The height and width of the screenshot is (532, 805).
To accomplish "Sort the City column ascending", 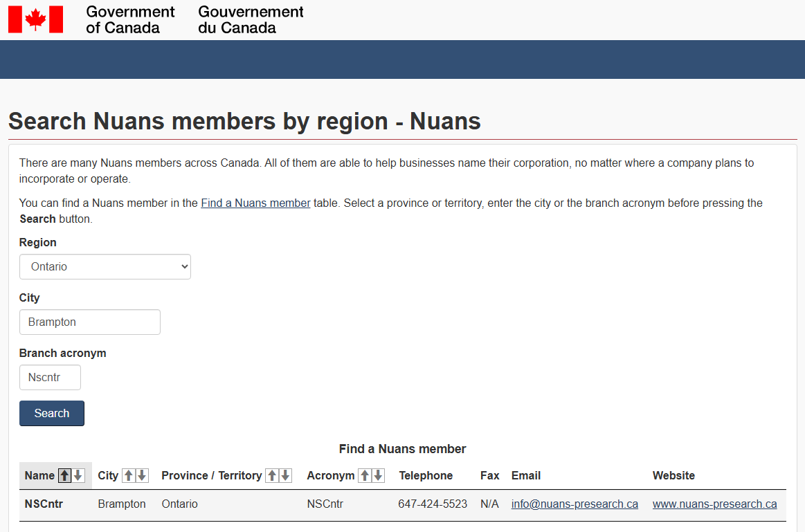I will [x=128, y=476].
